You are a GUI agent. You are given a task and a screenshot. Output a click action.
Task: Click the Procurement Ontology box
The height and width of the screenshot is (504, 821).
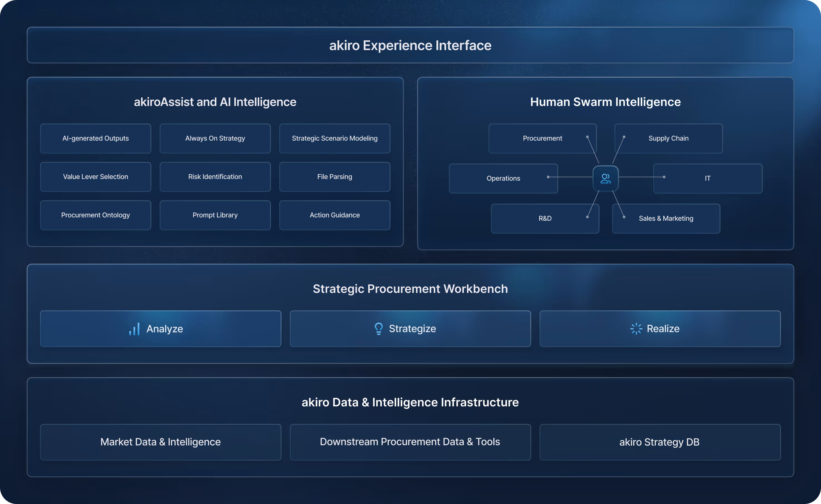pos(96,215)
